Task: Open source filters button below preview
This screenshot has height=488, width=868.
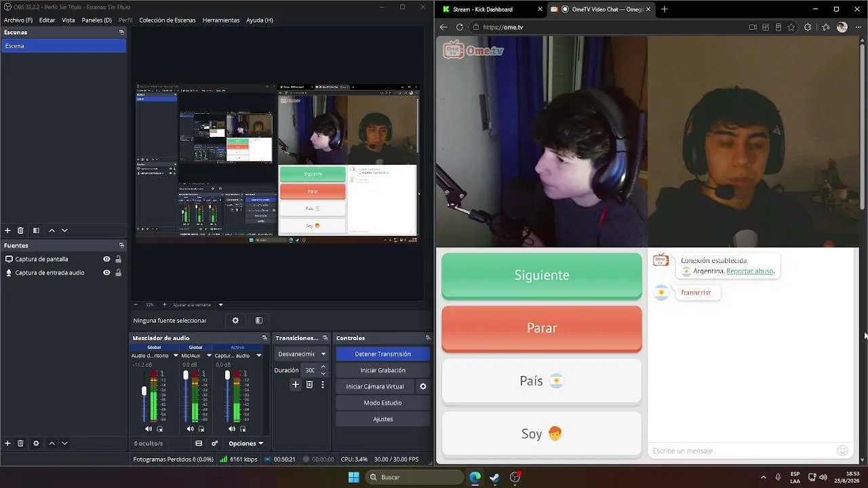Action: 258,321
